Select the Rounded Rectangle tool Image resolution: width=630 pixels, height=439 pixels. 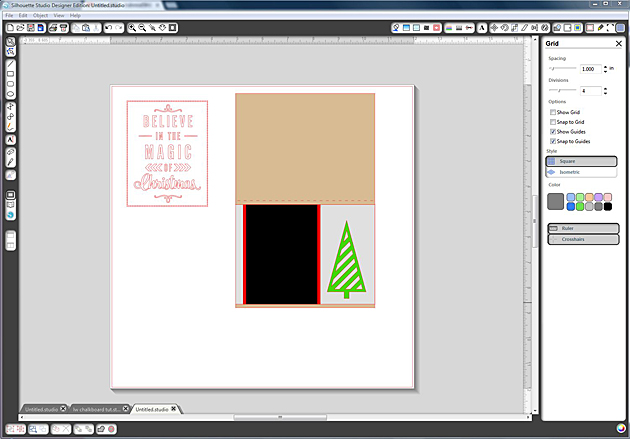point(10,84)
